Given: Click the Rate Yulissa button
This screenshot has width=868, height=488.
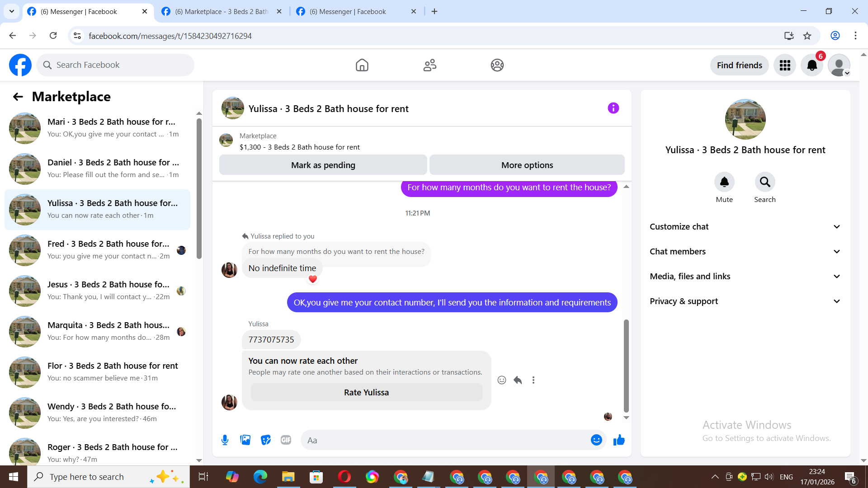Looking at the screenshot, I should tap(366, 392).
